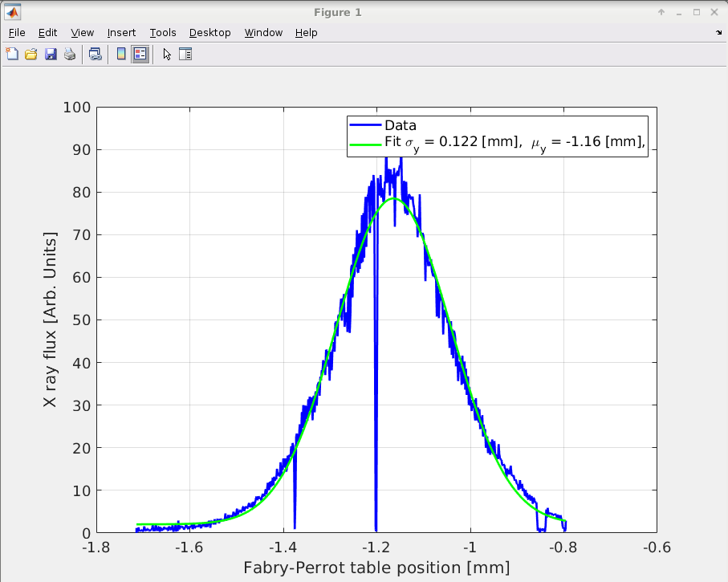Viewport: 728px width, 582px height.
Task: Click the Insert Colorbar icon
Action: 121,55
